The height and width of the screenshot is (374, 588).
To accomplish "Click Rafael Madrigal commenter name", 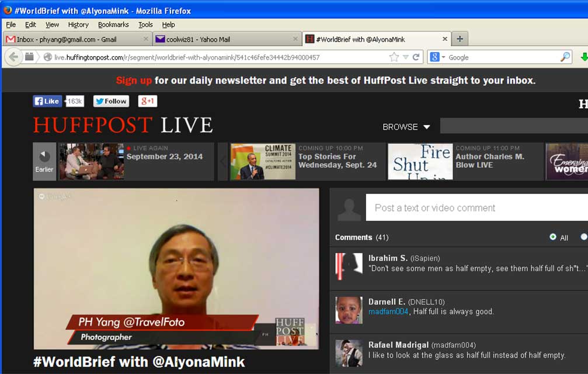I will [398, 345].
